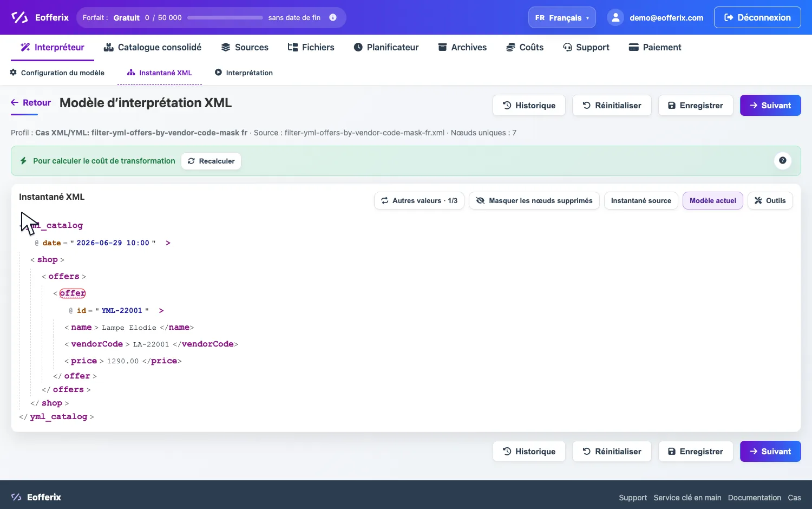This screenshot has height=509, width=812.
Task: Click the plan usage progress bar
Action: pos(225,17)
